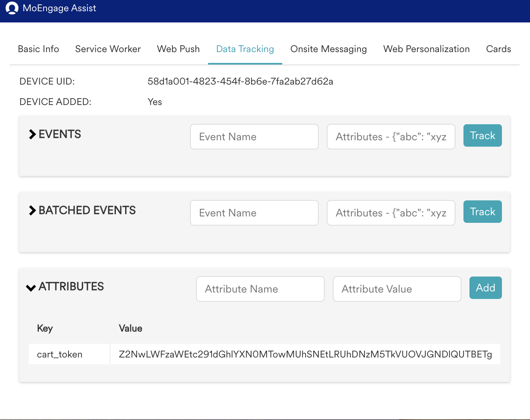Click the ATTRIBUTES section heading
530x420 pixels.
71,287
